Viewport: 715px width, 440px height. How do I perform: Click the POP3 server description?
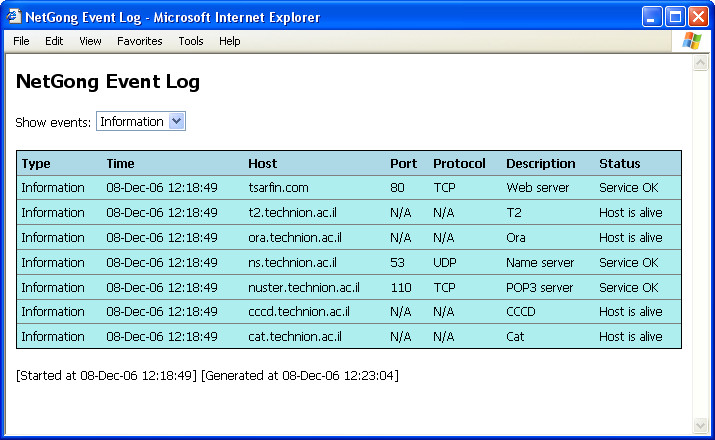pos(539,288)
